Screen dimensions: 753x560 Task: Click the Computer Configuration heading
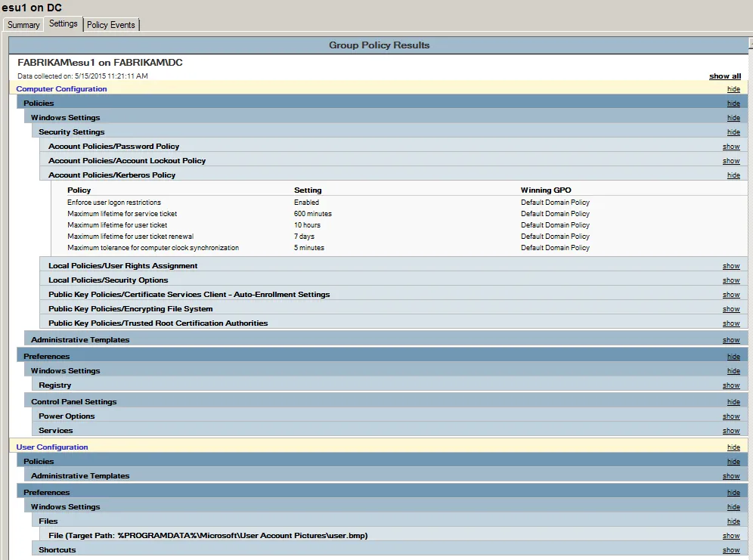pyautogui.click(x=61, y=88)
